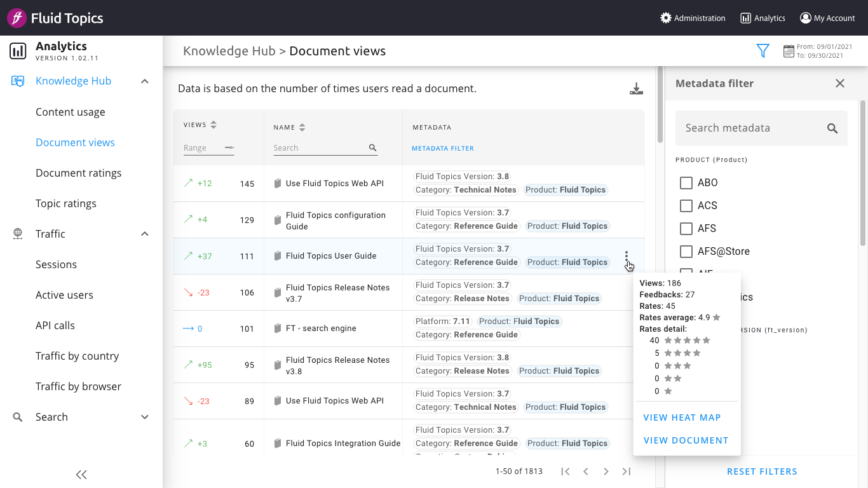868x488 pixels.
Task: Open Sessions traffic page
Action: (x=56, y=264)
